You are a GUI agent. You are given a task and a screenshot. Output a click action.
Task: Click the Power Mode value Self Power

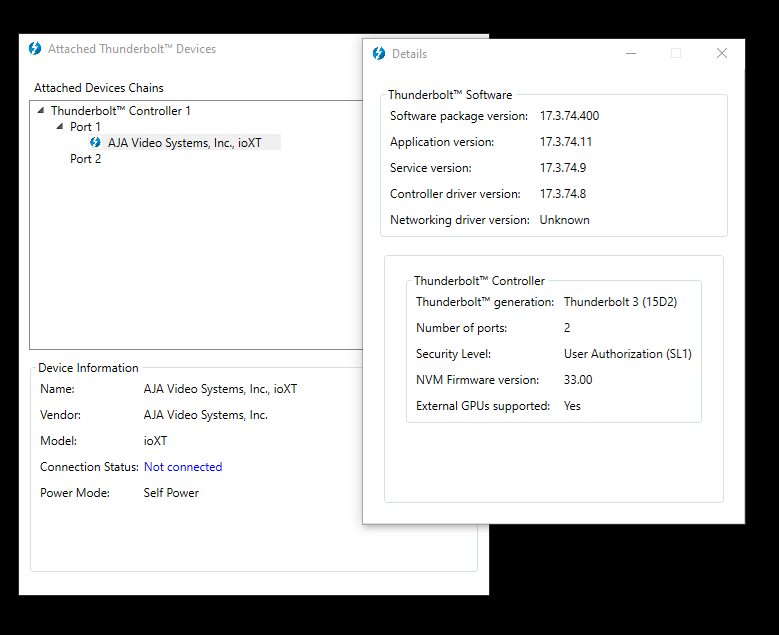pos(171,493)
